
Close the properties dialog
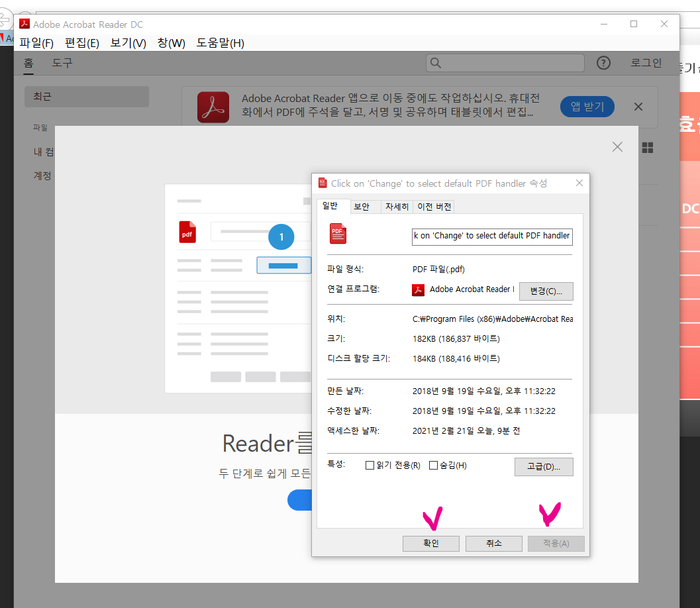(579, 183)
